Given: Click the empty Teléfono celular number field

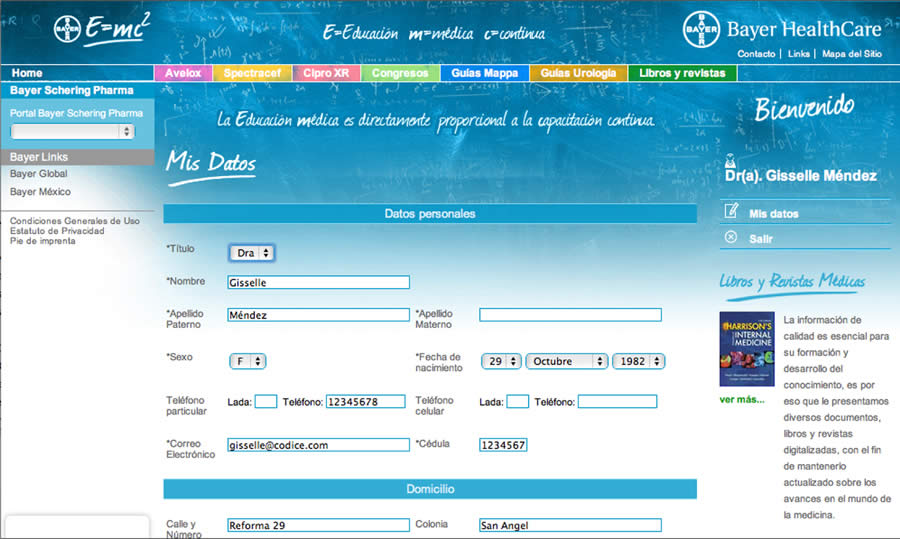Looking at the screenshot, I should point(618,401).
